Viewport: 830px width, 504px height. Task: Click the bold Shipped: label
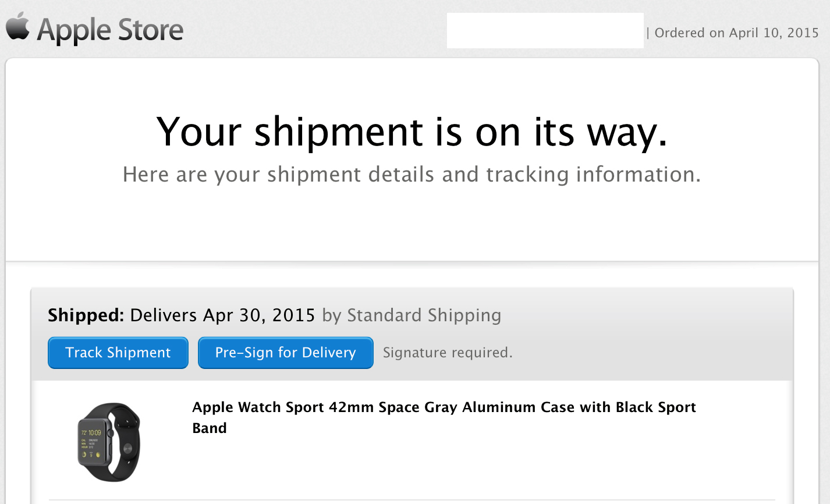click(86, 315)
